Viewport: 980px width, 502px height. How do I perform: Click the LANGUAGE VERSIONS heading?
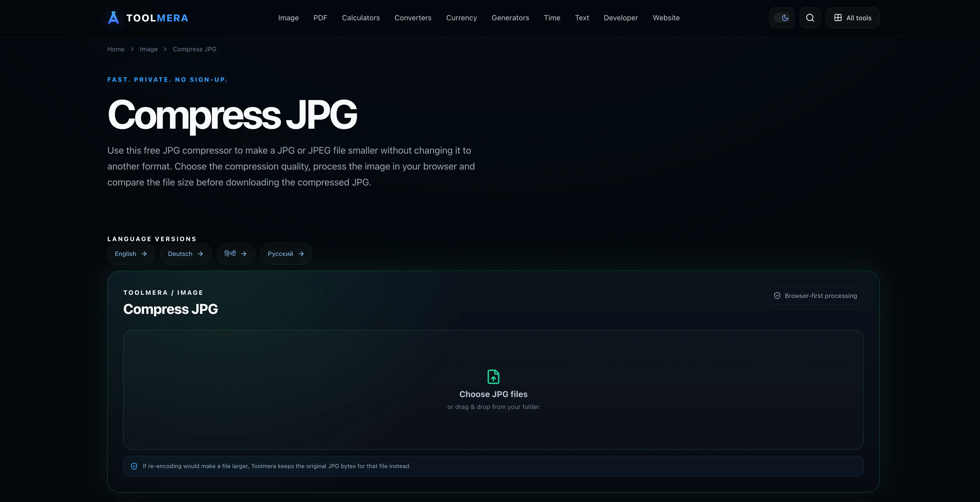click(x=152, y=239)
